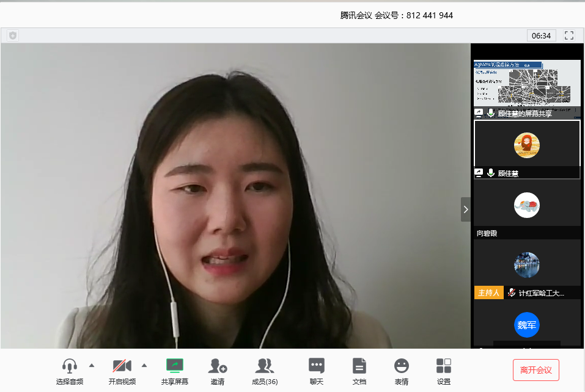Click the headphone icon for 选择音频

point(69,365)
